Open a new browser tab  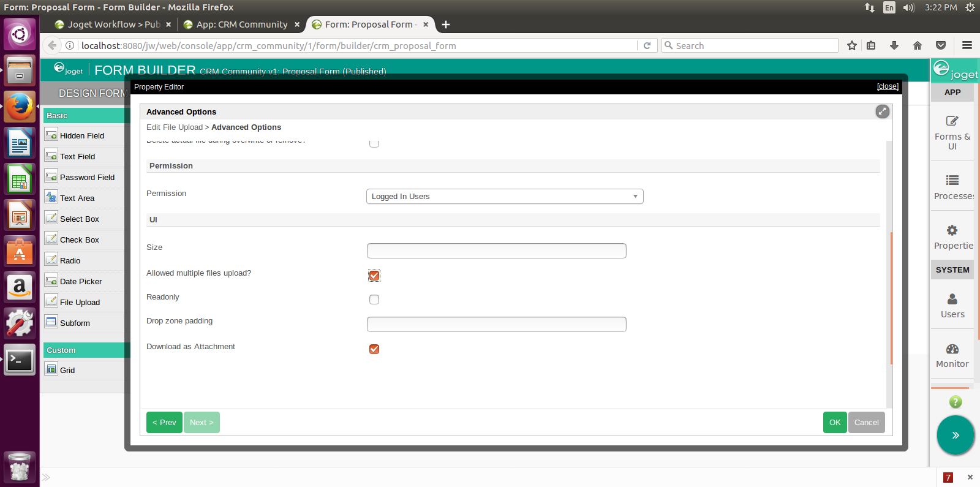coord(446,25)
